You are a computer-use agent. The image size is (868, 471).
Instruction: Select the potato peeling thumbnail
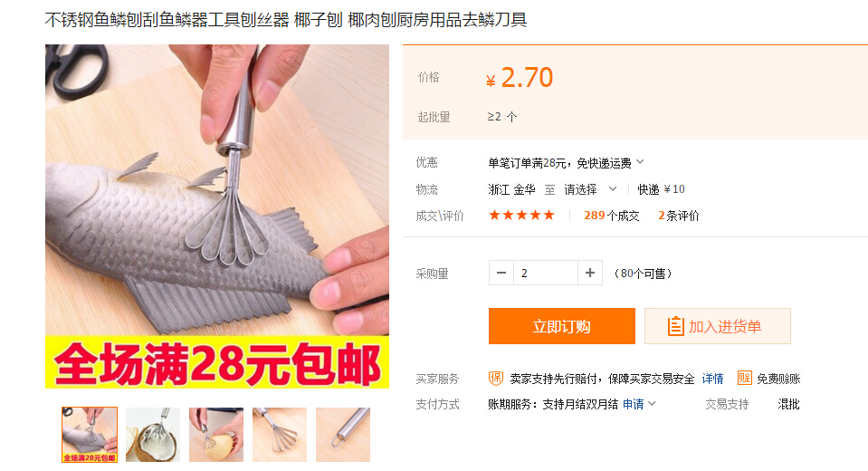pos(216,435)
